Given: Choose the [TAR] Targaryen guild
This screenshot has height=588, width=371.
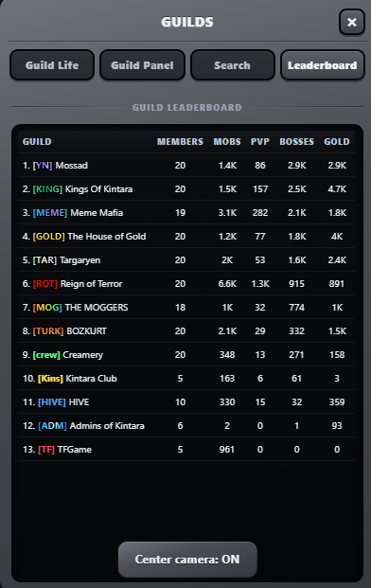Looking at the screenshot, I should [186, 259].
